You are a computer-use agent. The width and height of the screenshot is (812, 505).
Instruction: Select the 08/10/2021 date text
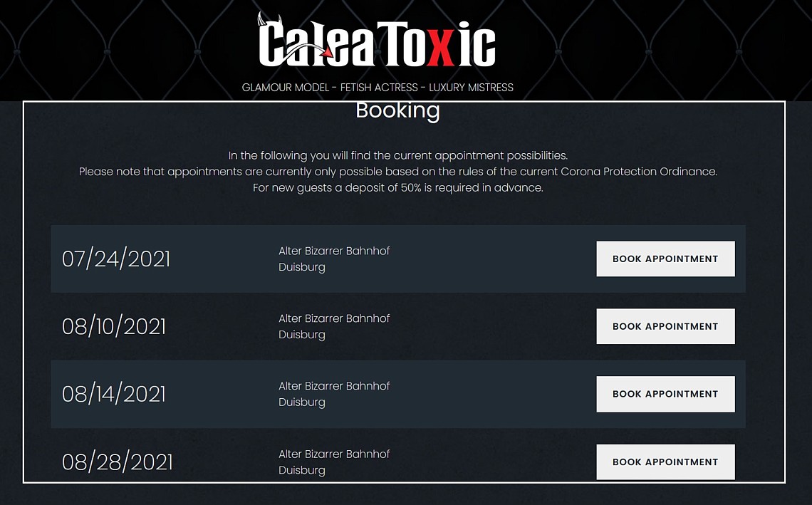coord(114,326)
